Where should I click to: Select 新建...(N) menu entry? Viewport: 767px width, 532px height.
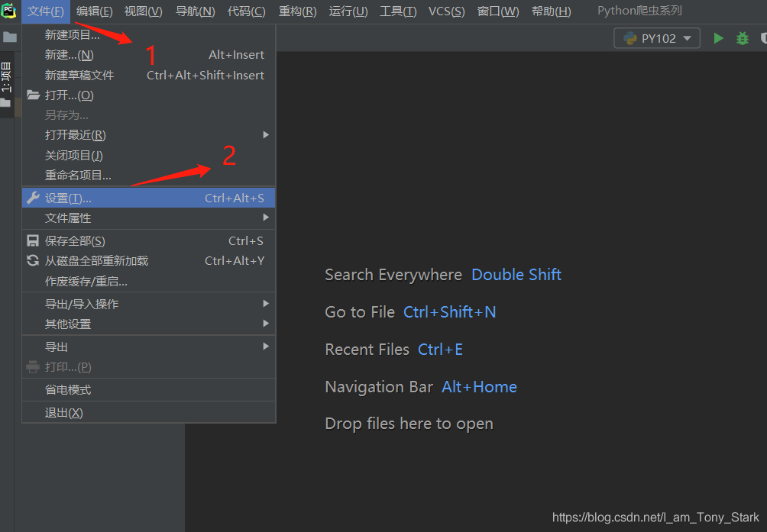(x=149, y=55)
